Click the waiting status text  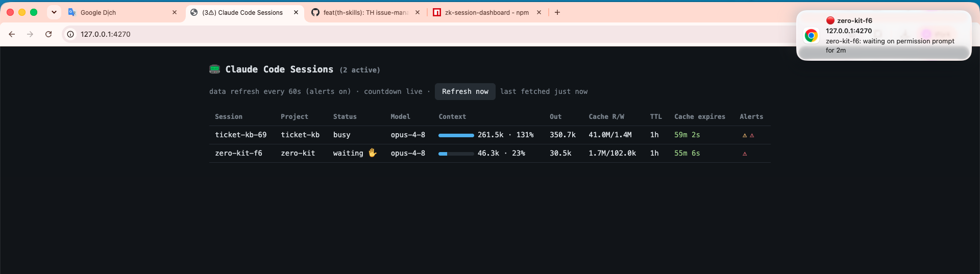[x=348, y=153]
